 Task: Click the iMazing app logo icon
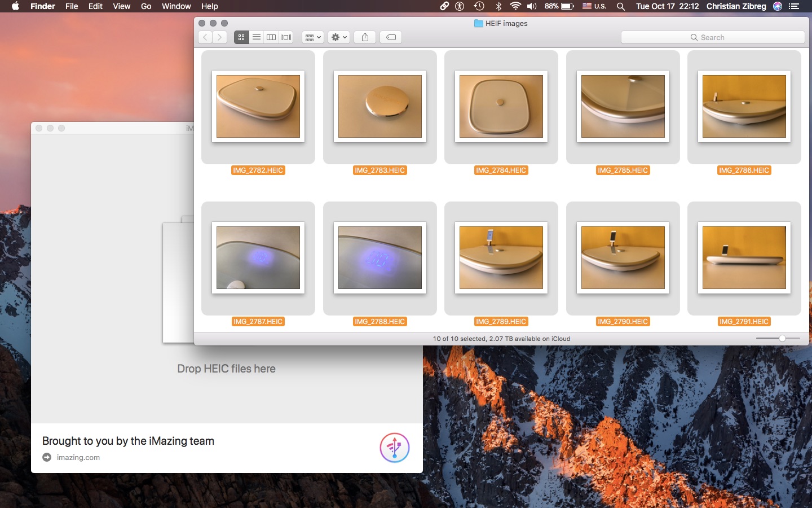click(x=394, y=448)
